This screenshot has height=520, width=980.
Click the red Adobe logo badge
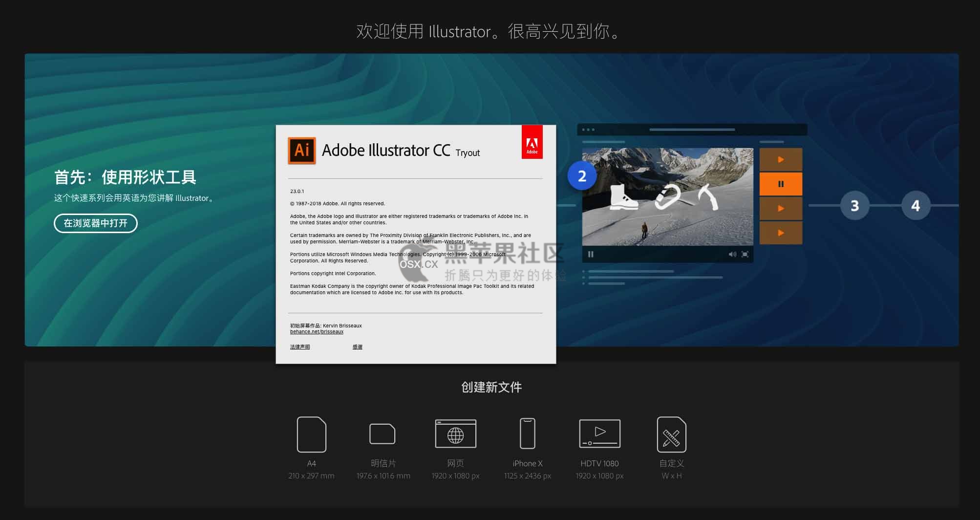pos(532,142)
